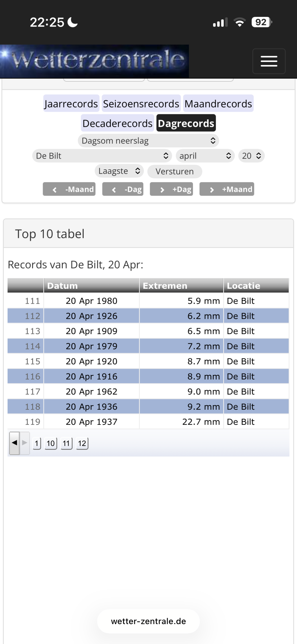Open the Laagste sort order dropdown
The image size is (297, 644).
tap(119, 171)
